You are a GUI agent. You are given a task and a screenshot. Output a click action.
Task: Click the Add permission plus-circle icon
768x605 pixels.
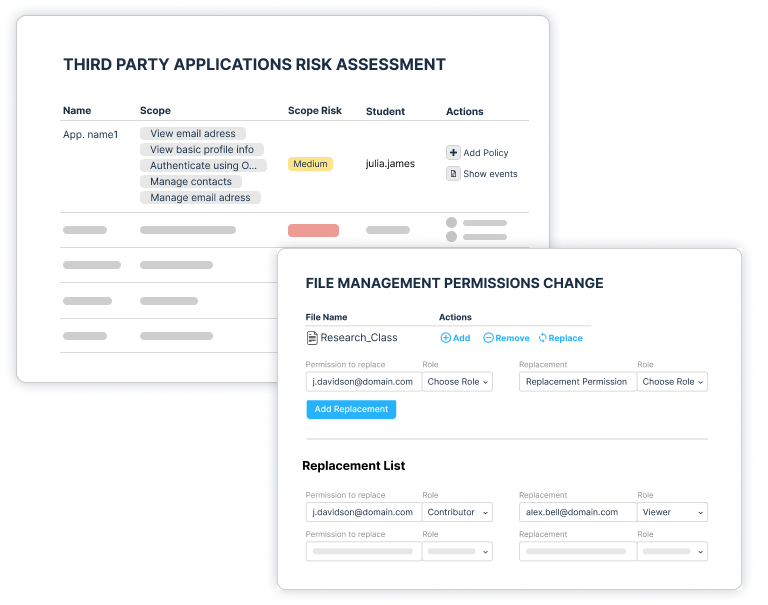point(445,338)
